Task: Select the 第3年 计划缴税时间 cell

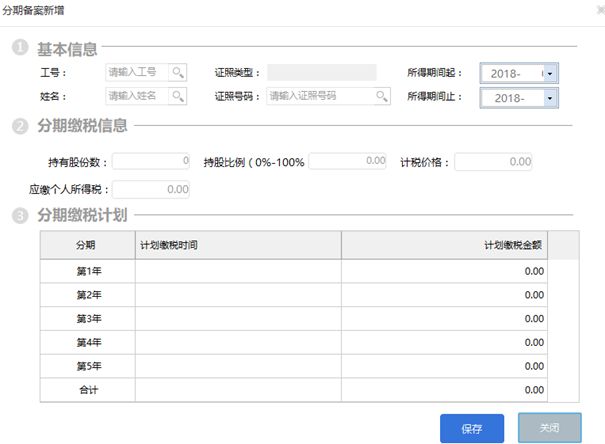Action: click(237, 318)
